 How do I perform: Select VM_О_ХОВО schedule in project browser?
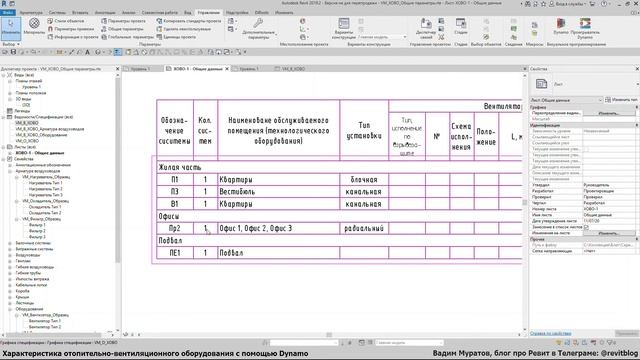click(27, 141)
